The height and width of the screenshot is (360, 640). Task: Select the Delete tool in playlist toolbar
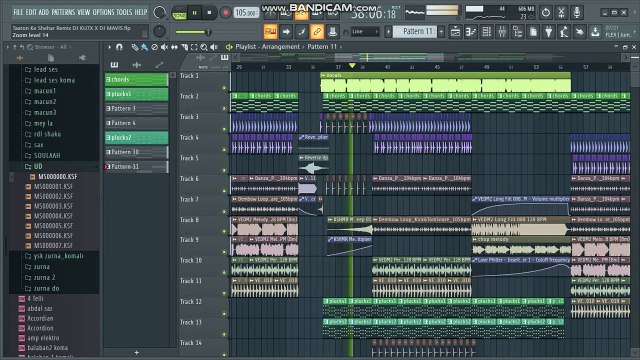(154, 47)
